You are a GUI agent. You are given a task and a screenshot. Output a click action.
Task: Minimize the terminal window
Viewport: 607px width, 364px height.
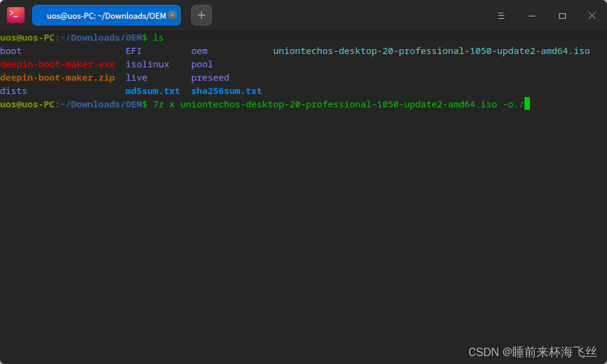pyautogui.click(x=532, y=16)
